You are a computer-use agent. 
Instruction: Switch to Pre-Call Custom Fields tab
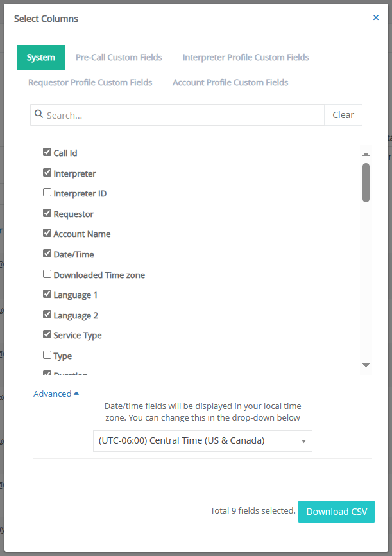(119, 57)
